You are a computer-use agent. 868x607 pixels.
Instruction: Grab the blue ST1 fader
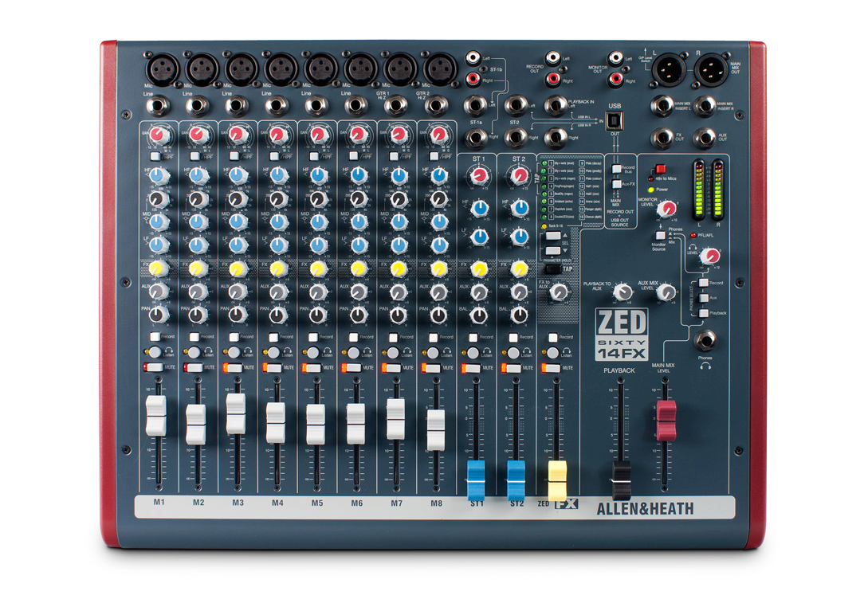(476, 480)
